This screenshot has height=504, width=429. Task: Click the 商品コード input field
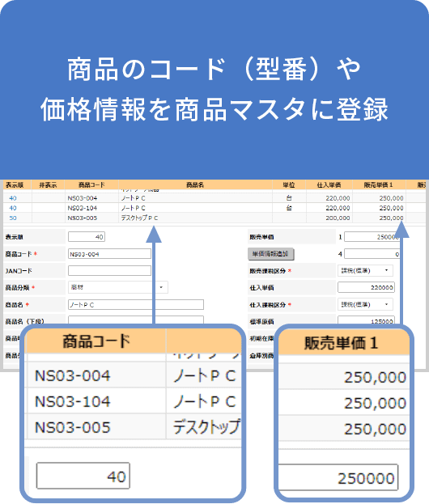click(109, 254)
